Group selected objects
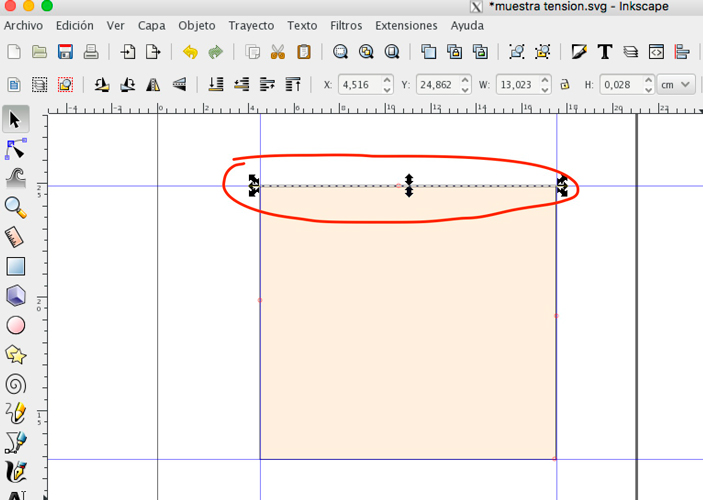This screenshot has width=703, height=500. [516, 52]
